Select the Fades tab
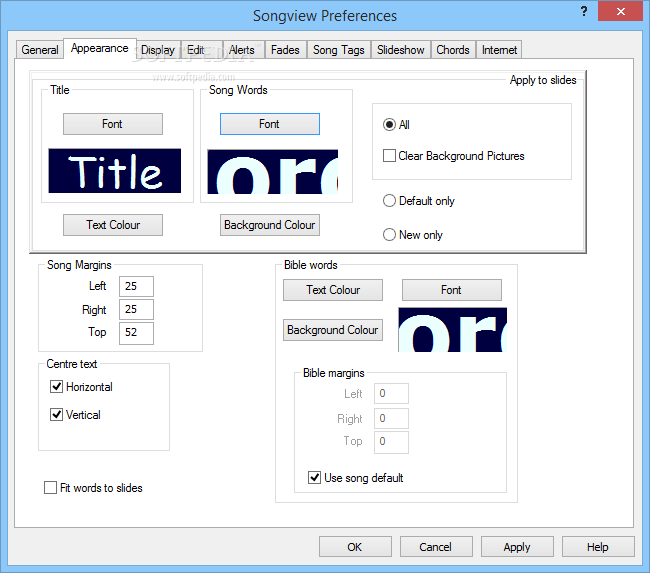Viewport: 650px width, 573px height. [286, 50]
